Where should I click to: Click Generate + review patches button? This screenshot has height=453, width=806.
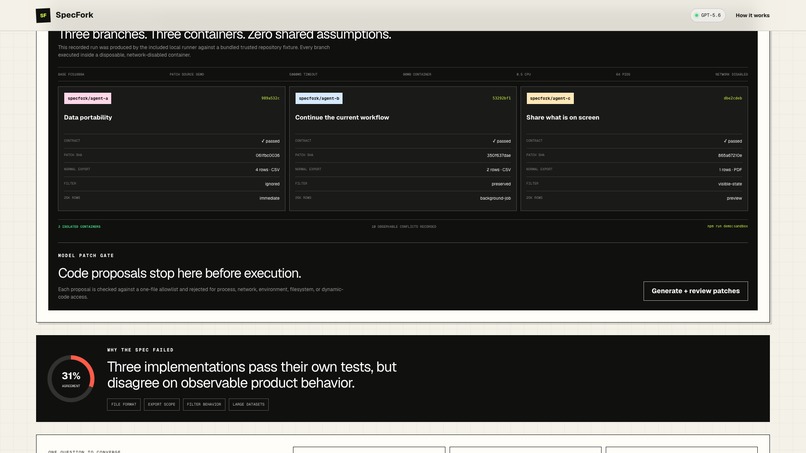(695, 291)
